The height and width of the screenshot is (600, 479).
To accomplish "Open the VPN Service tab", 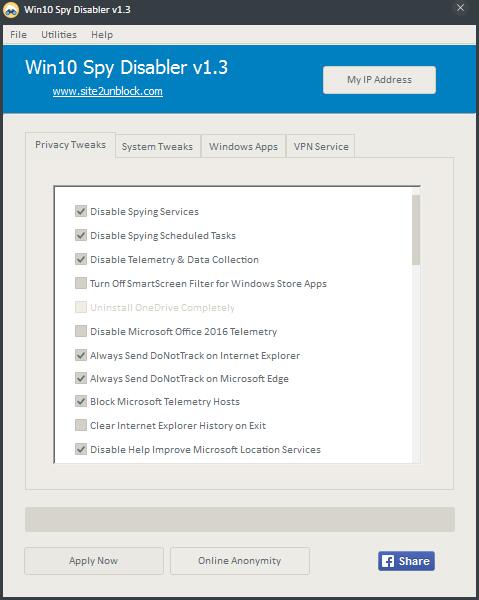I will click(321, 147).
